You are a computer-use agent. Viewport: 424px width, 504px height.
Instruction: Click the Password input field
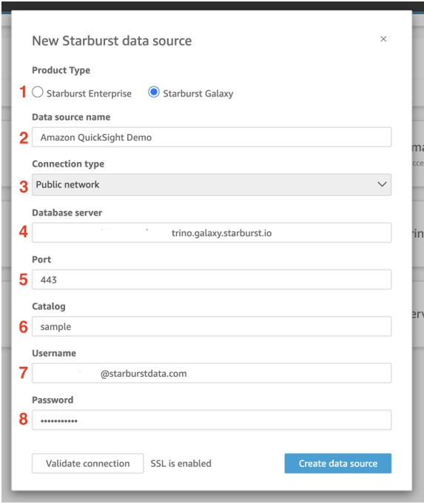[x=212, y=420]
